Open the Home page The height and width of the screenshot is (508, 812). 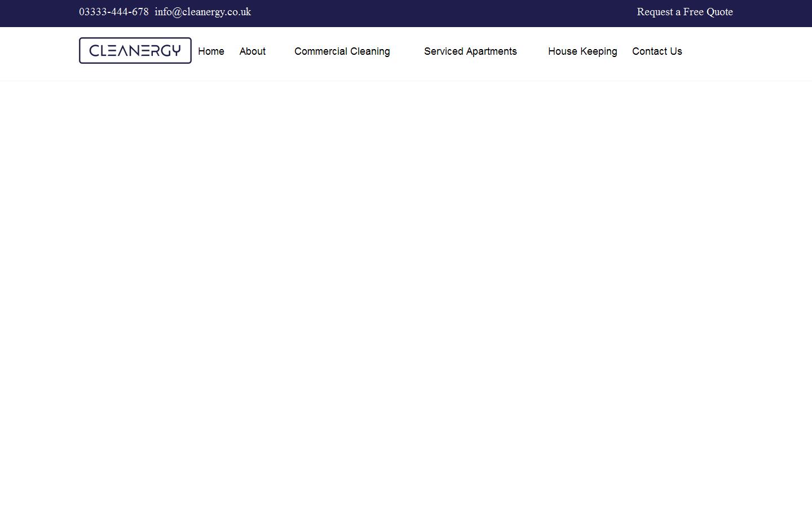point(211,51)
